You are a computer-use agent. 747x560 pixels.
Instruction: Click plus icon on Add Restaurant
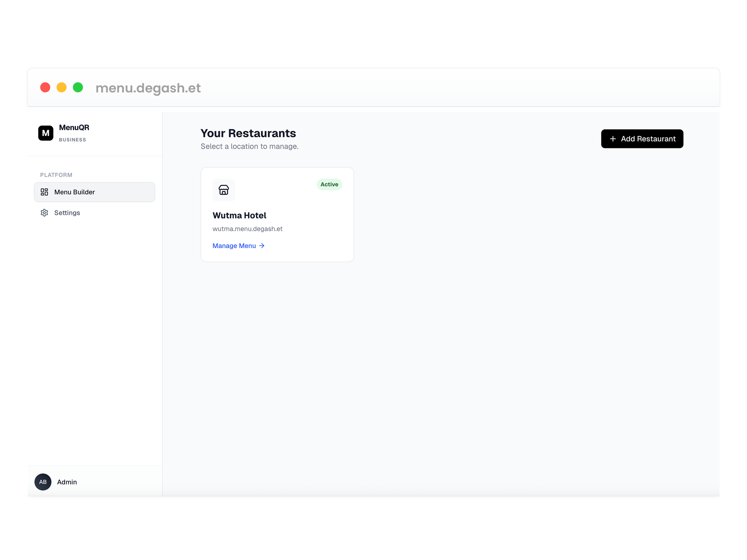coord(613,139)
